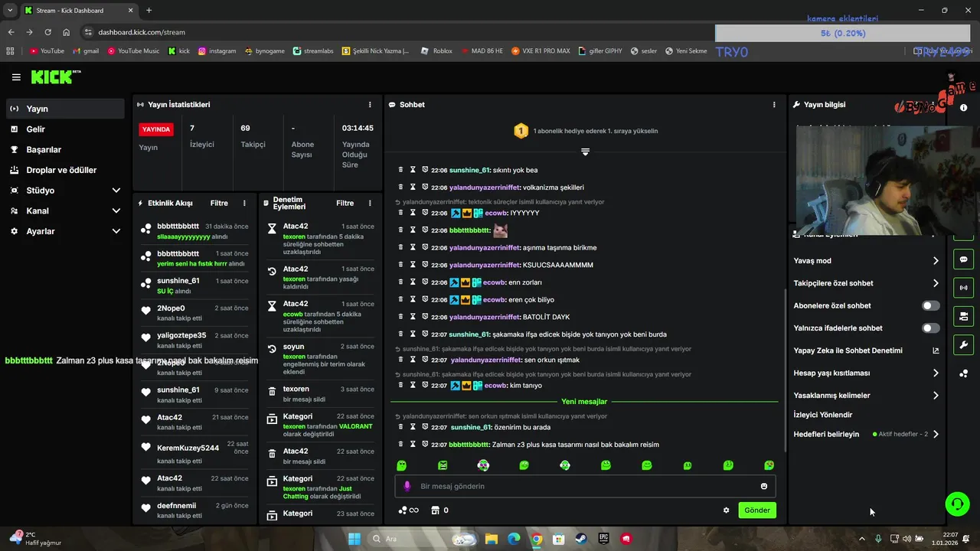Timeout user on 'özenirim bu arada' message
The width and height of the screenshot is (980, 551).
413,427
